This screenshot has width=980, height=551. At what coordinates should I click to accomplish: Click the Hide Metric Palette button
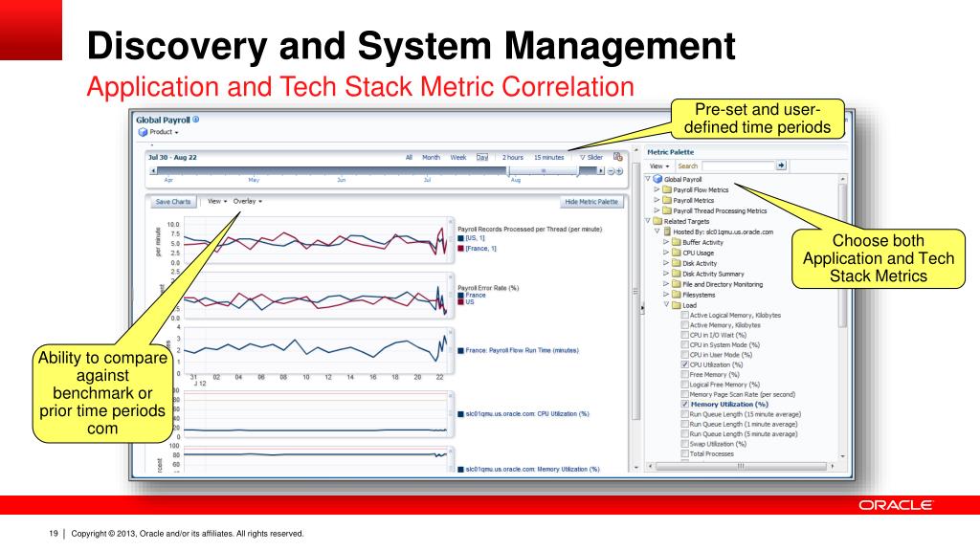coord(591,202)
